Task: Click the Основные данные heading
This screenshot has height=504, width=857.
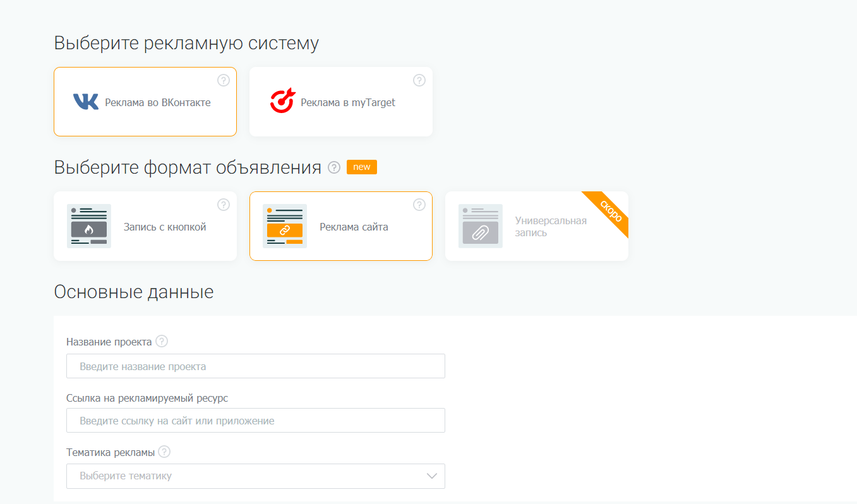Action: click(134, 292)
